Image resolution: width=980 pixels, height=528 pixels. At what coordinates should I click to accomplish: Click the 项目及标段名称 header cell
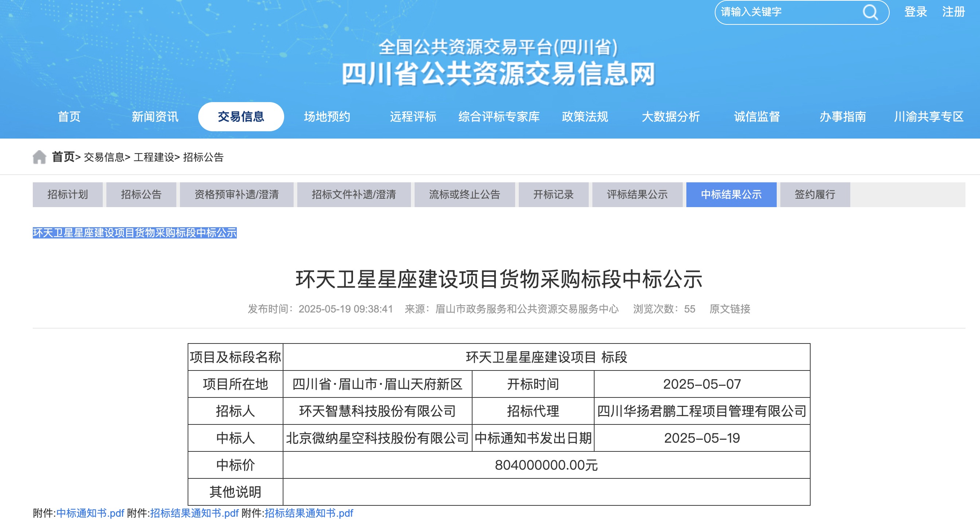coord(235,357)
